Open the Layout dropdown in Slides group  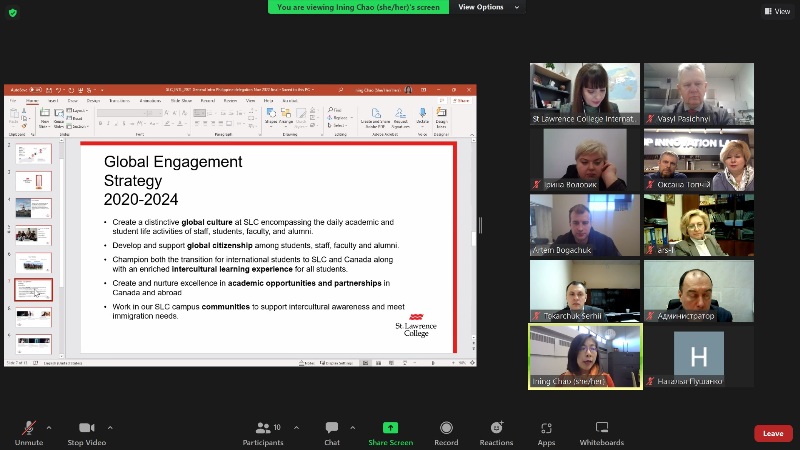pyautogui.click(x=77, y=111)
